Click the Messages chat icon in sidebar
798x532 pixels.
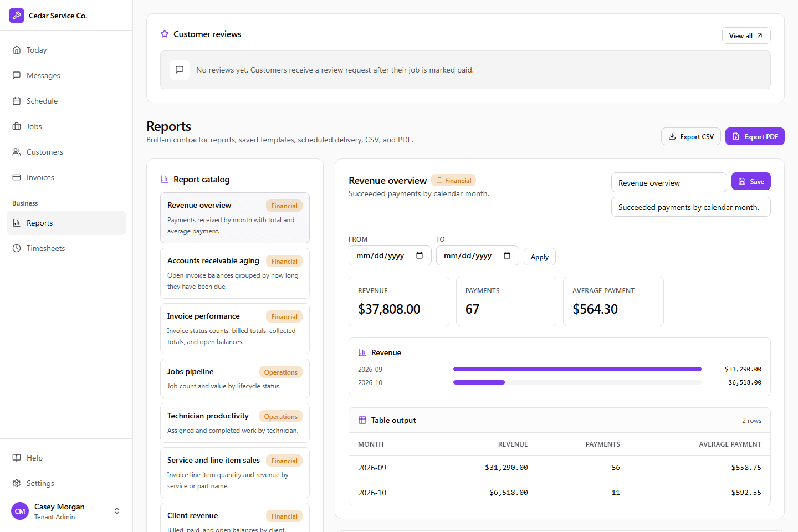(x=17, y=75)
